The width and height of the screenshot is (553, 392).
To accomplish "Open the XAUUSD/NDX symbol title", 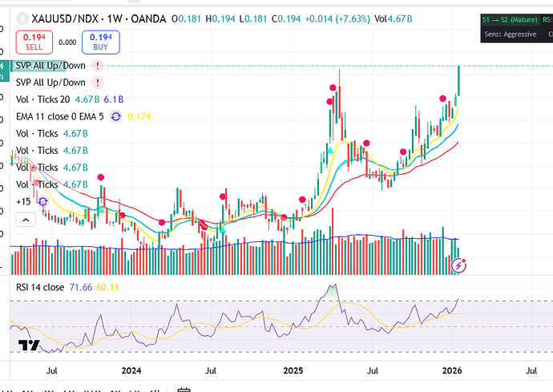I will coord(99,18).
